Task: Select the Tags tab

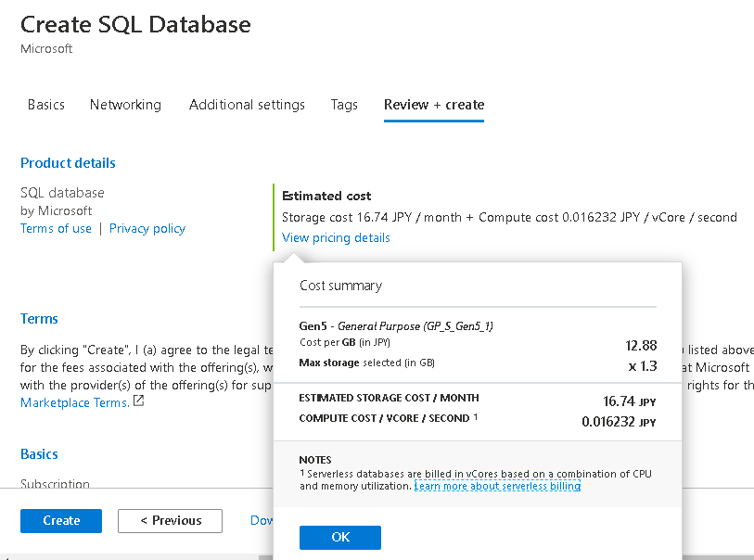Action: coord(344,105)
